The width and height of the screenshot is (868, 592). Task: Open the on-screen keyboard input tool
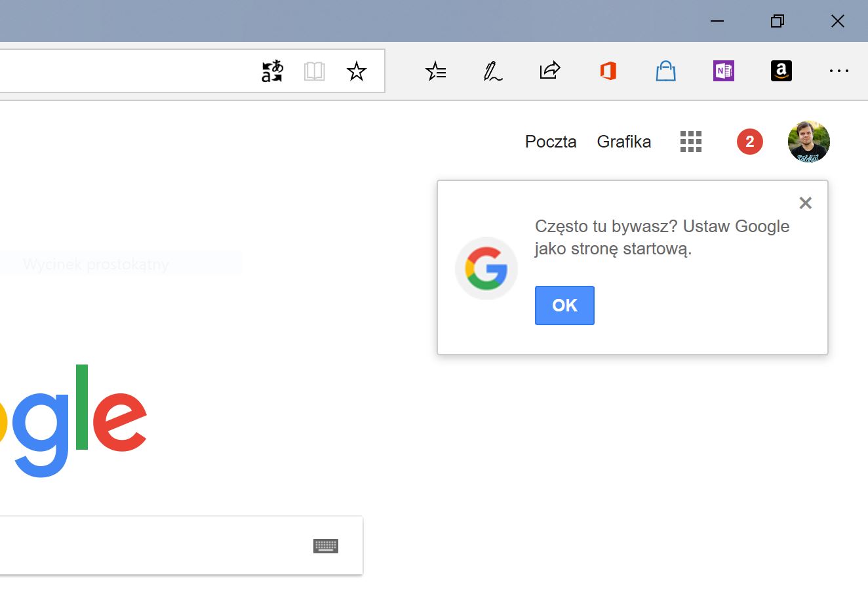(x=326, y=545)
